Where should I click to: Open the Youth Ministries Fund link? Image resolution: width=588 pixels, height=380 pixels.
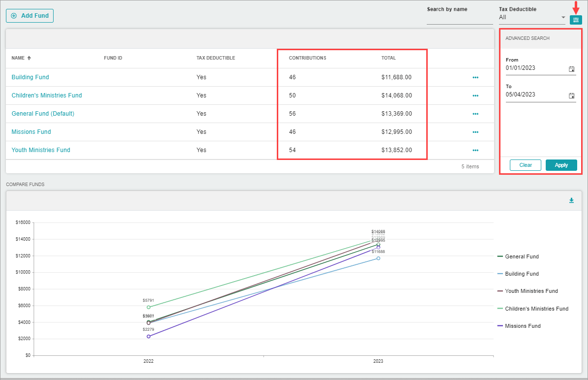[x=41, y=150]
